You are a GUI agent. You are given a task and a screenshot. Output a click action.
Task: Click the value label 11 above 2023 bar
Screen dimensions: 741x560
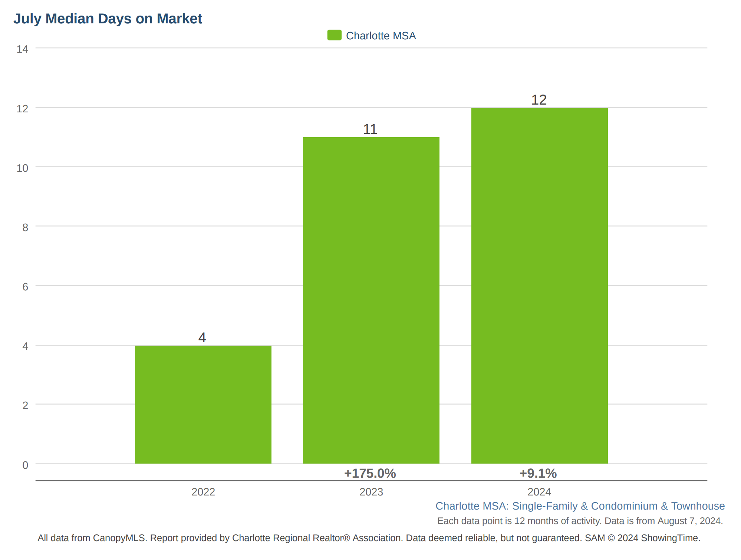click(x=370, y=129)
